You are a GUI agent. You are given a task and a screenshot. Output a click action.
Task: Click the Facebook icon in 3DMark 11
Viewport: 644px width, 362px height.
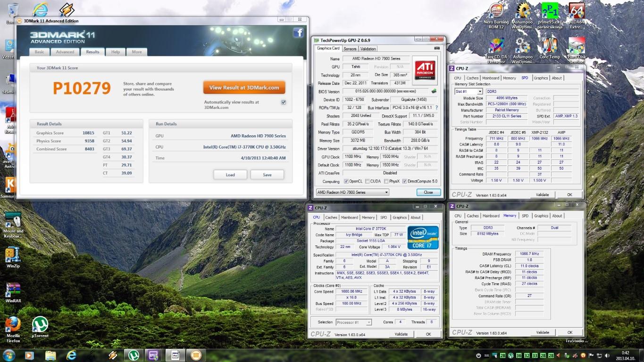[x=298, y=33]
